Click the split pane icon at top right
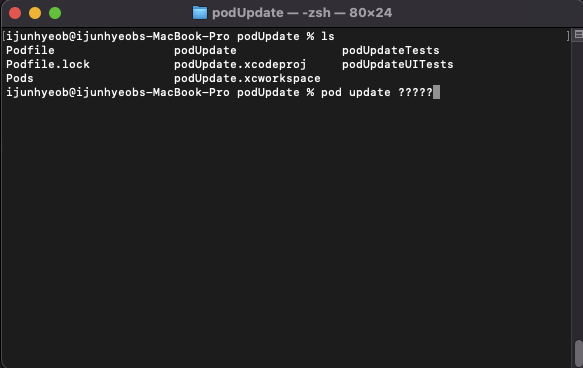 (579, 35)
